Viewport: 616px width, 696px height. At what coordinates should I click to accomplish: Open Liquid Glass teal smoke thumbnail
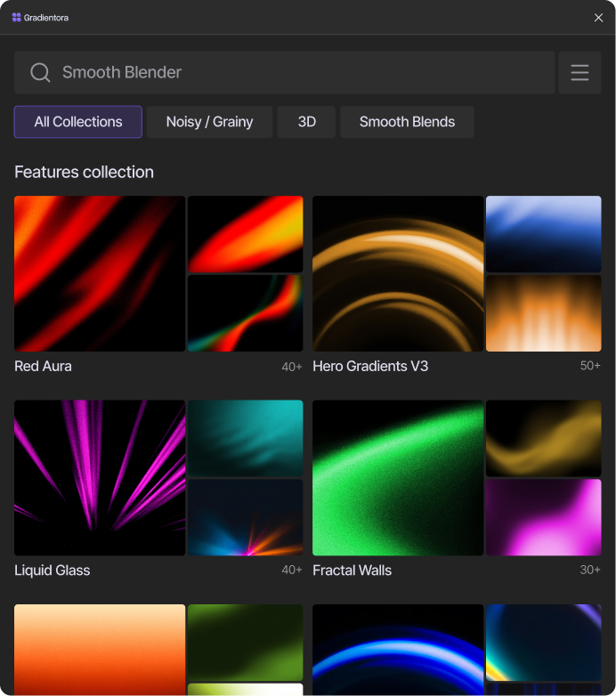click(246, 438)
